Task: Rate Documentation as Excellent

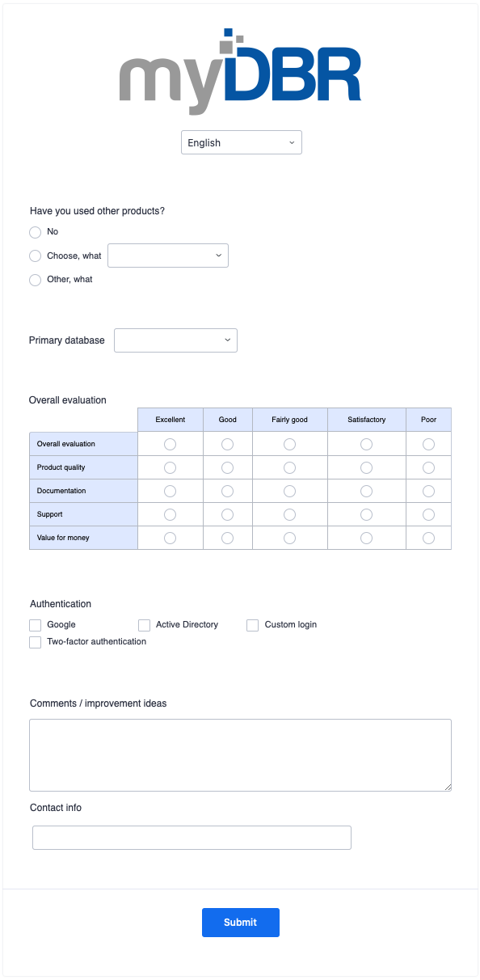Action: click(170, 491)
